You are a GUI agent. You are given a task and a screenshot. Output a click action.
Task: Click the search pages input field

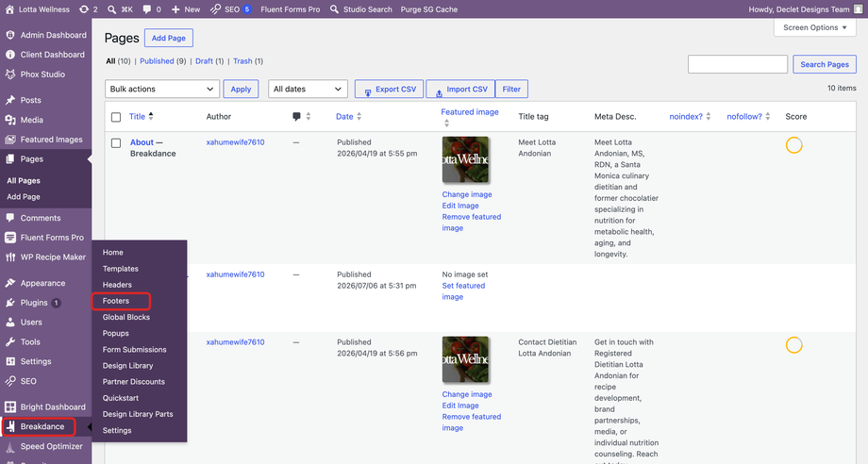tap(738, 64)
